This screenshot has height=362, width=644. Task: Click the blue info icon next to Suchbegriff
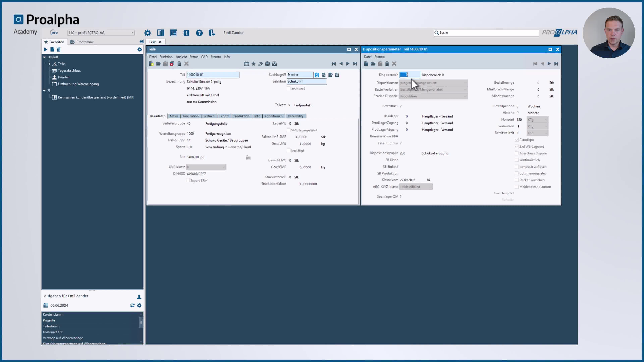(x=317, y=75)
